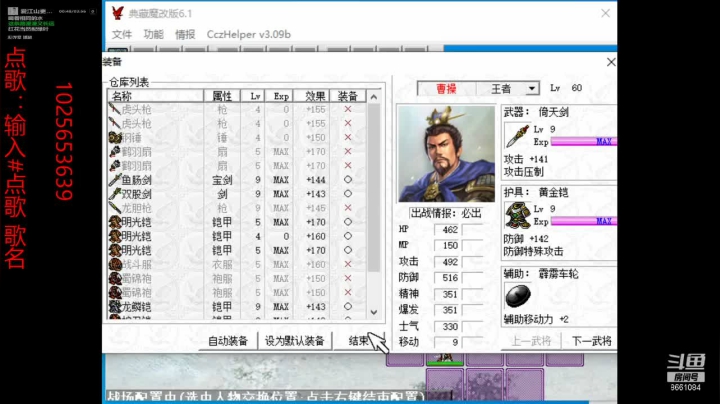The width and height of the screenshot is (720, 404).
Task: Click the 龙鳞铠 armor icon in list
Action: click(x=115, y=306)
